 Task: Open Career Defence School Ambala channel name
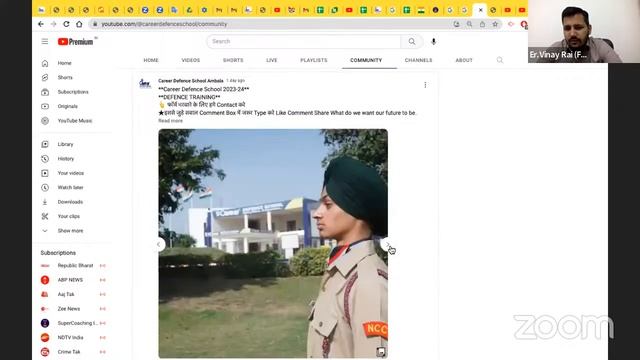pyautogui.click(x=191, y=81)
